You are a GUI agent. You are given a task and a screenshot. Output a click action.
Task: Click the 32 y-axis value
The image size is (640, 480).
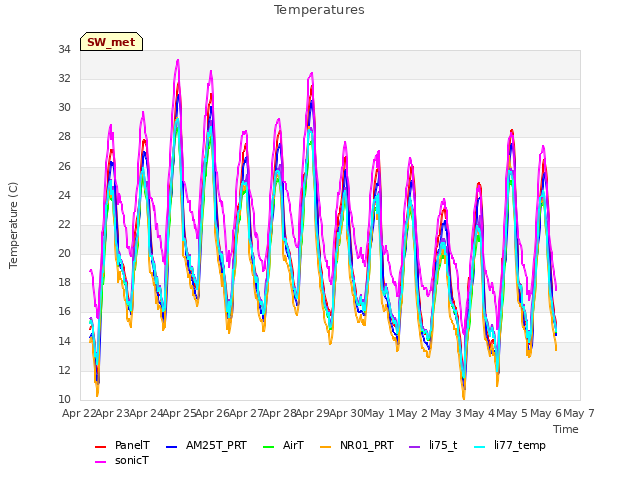coord(64,78)
